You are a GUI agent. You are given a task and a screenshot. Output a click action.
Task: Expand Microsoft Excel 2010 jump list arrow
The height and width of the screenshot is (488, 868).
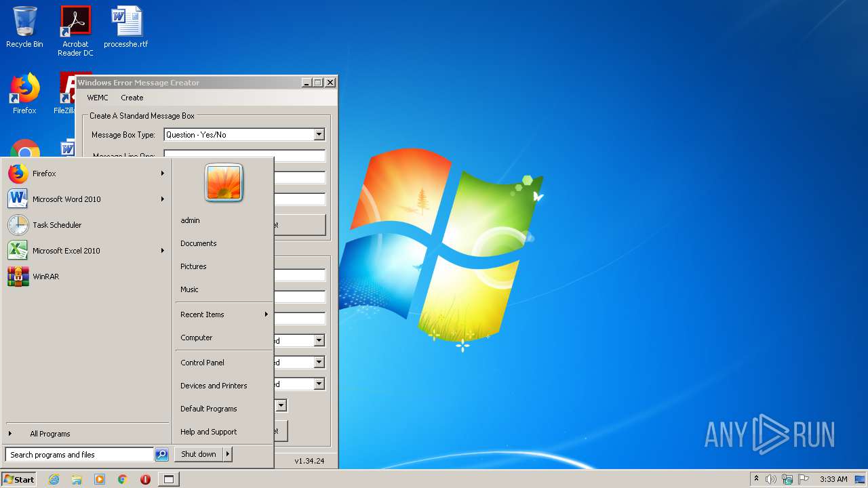[x=163, y=251]
